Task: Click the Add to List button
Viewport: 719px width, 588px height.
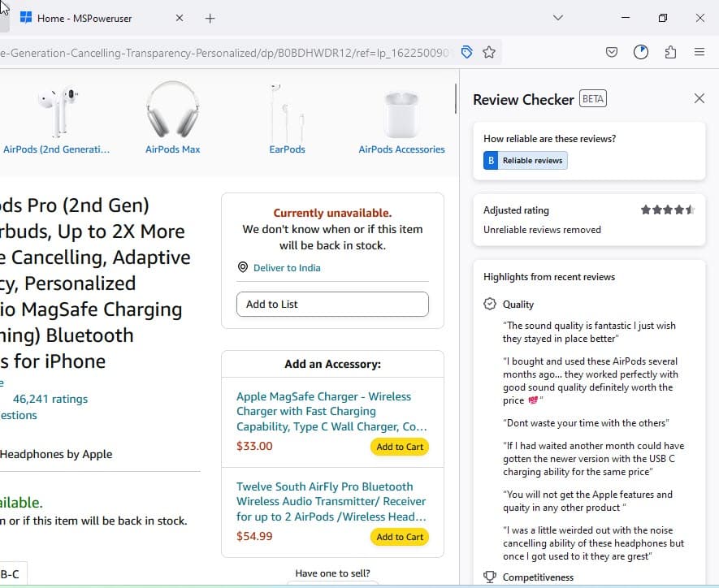Action: [x=332, y=304]
